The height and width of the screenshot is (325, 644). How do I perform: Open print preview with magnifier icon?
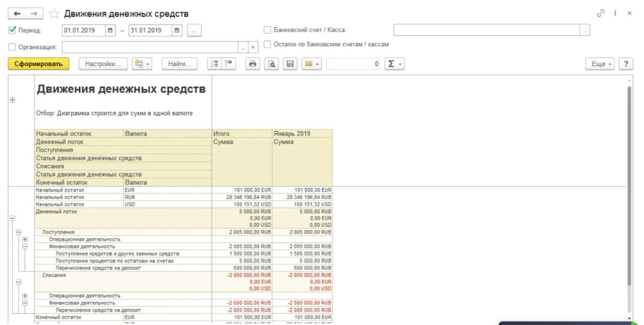click(271, 64)
